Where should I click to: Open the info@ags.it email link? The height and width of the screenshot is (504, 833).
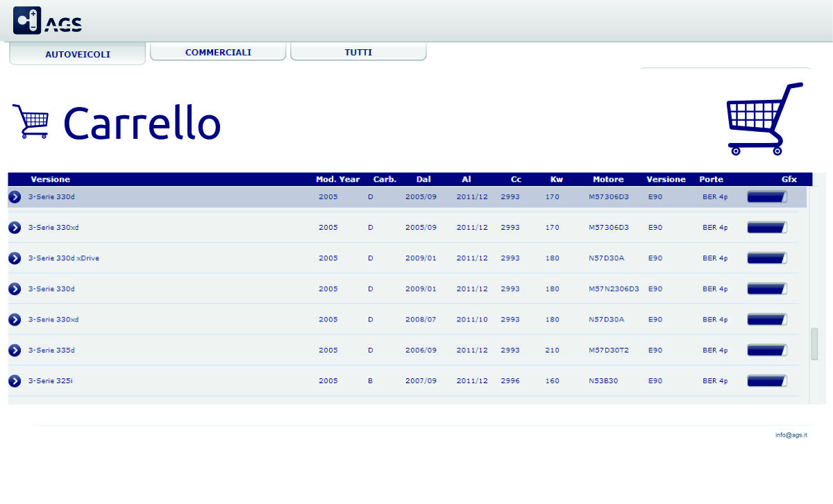pos(791,435)
